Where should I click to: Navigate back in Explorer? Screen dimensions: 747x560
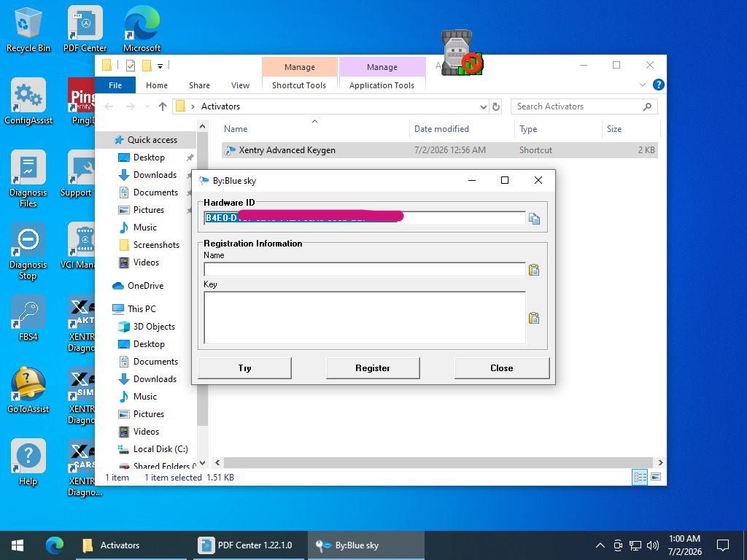(x=109, y=106)
